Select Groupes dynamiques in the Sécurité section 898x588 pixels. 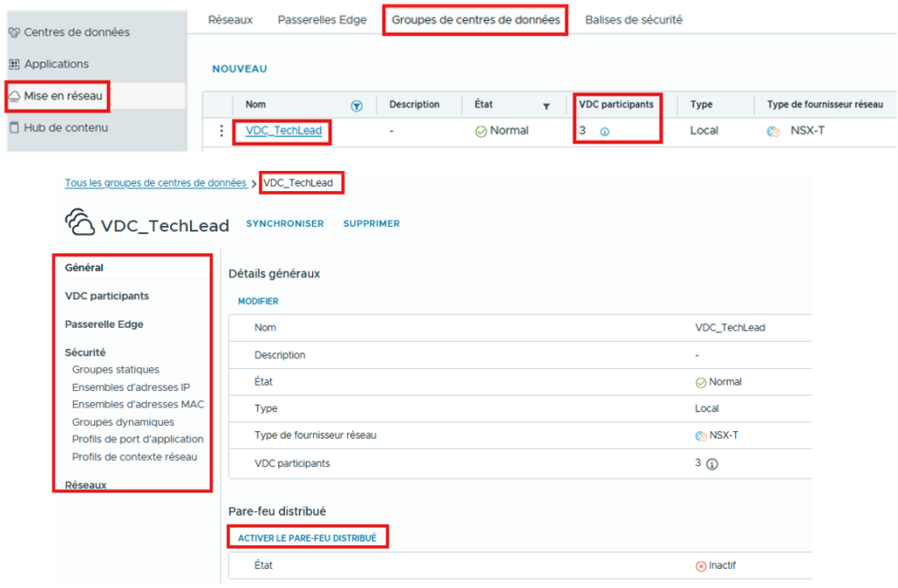point(123,422)
